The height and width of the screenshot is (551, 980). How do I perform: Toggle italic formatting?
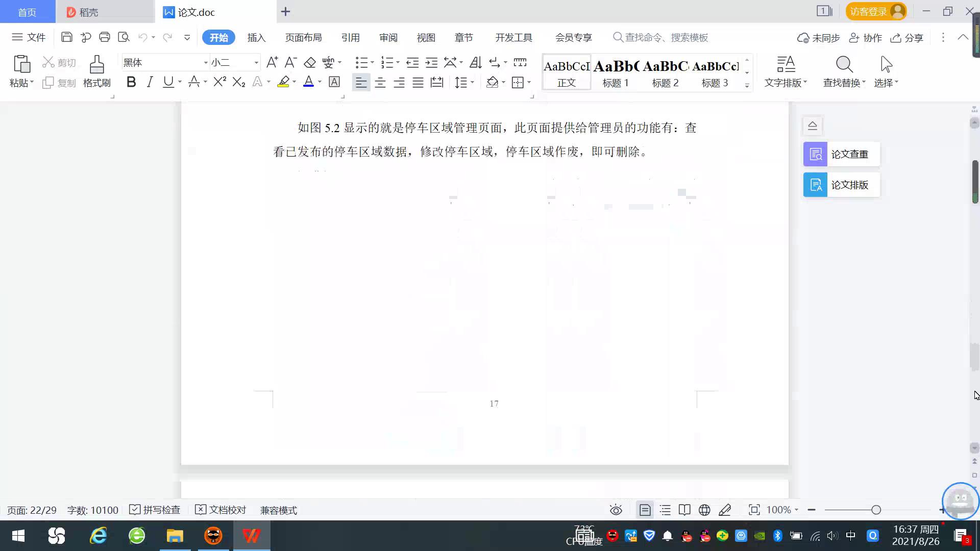point(150,82)
